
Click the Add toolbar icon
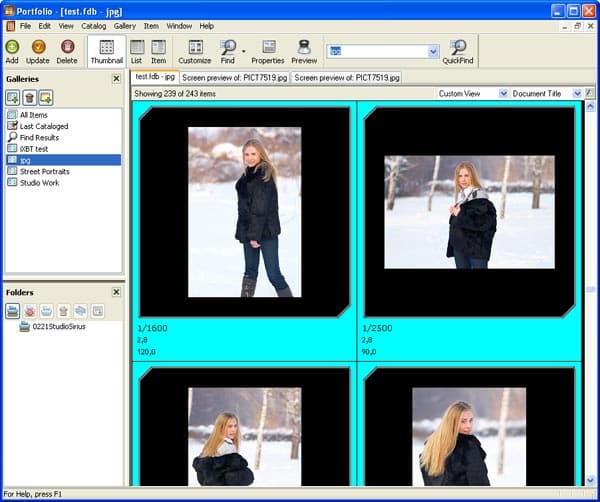pos(12,47)
